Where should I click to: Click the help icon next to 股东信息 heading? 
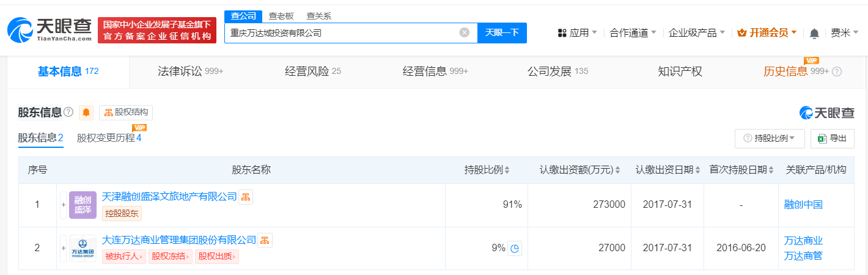click(x=68, y=112)
